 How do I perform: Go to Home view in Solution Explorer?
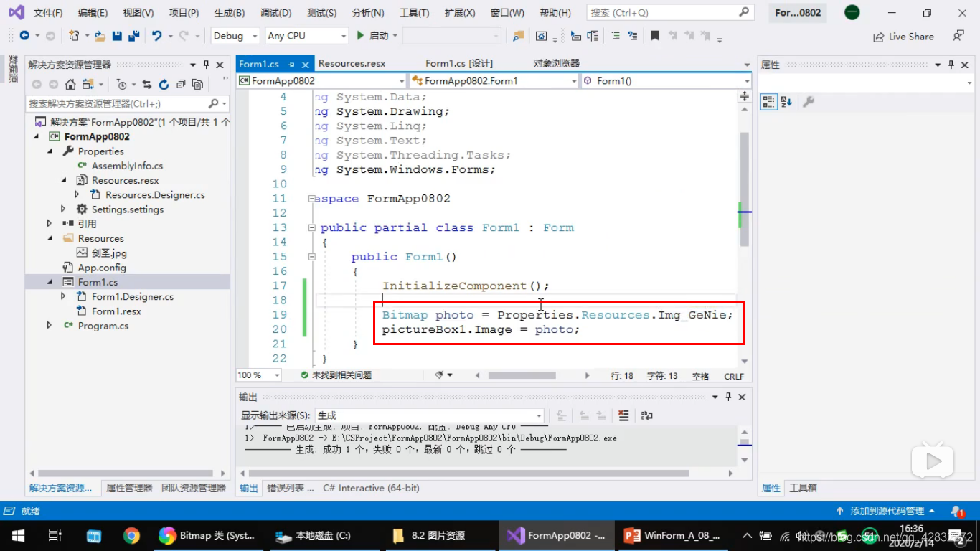coord(70,85)
